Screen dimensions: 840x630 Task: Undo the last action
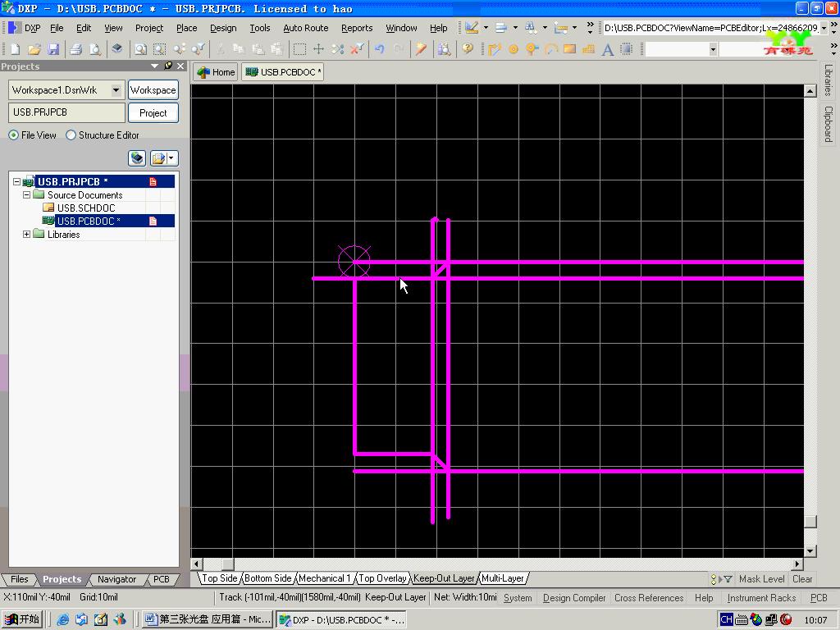379,49
